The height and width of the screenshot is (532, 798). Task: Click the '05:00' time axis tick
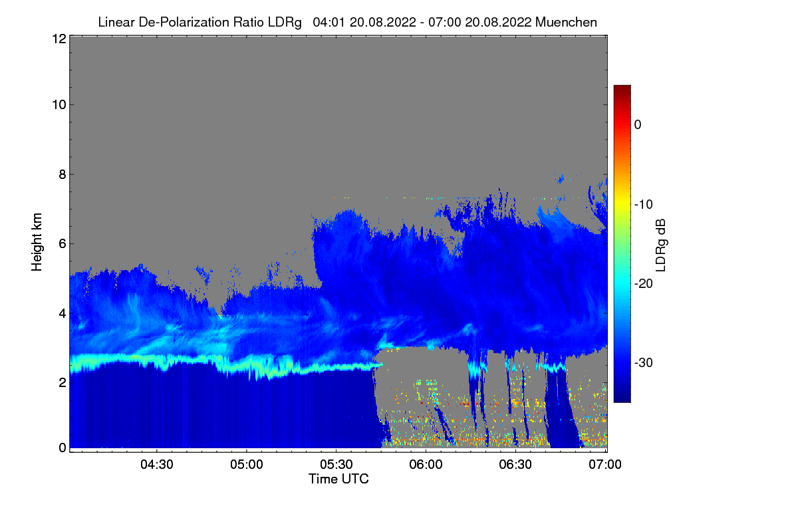click(x=247, y=464)
